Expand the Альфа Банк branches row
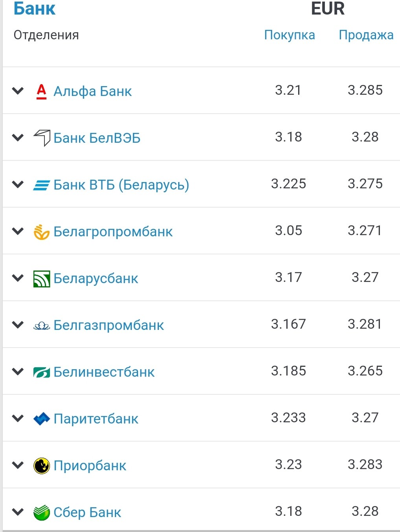The width and height of the screenshot is (400, 532). pos(18,91)
